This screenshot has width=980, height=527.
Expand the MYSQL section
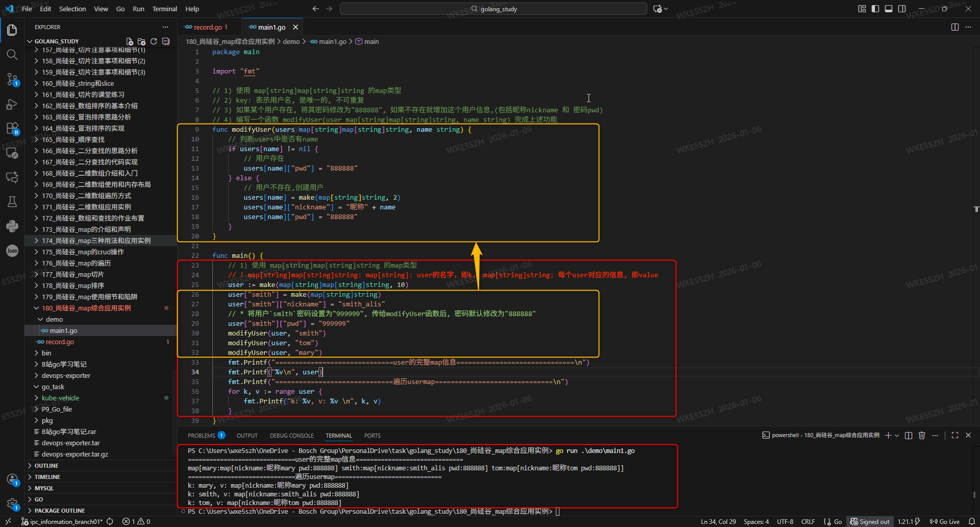tap(101, 488)
